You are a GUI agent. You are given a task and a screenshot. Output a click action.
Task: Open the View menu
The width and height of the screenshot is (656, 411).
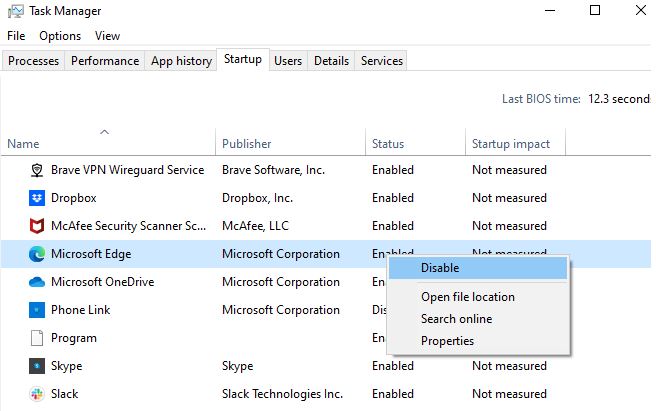pos(107,36)
